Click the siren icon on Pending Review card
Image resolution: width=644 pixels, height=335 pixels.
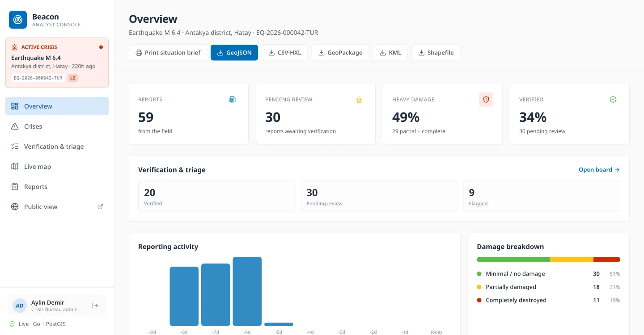(359, 100)
